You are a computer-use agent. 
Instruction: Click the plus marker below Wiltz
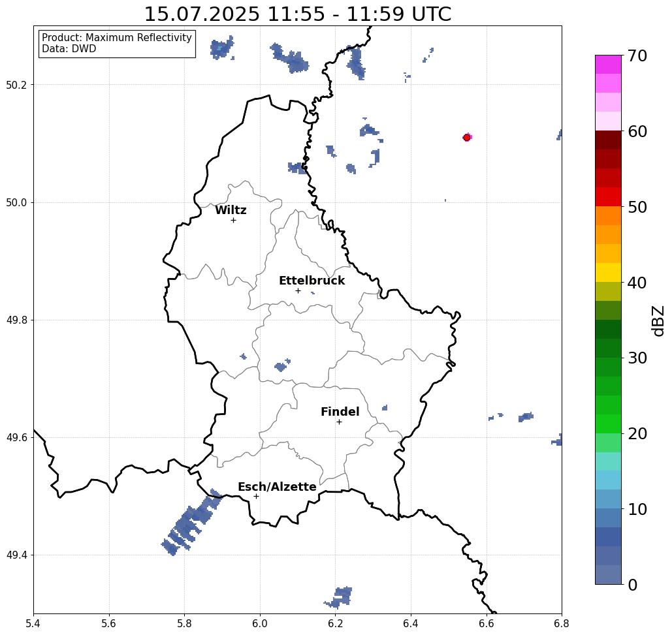coord(233,221)
